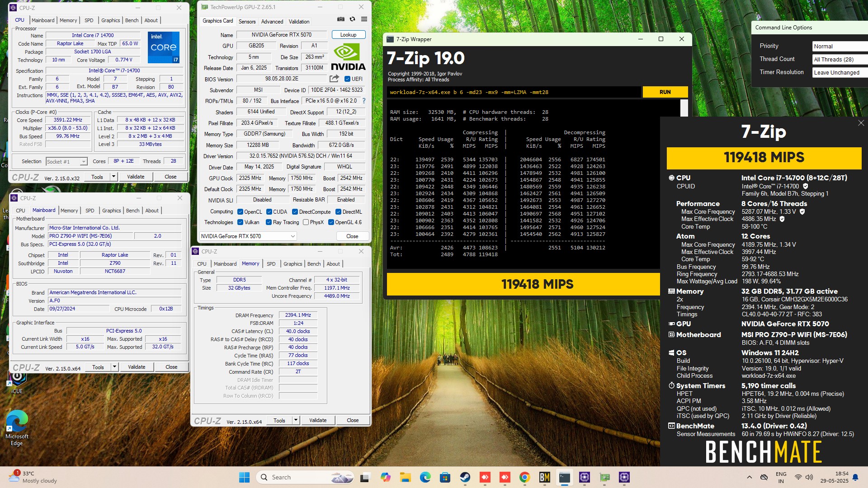Open File Explorer from the taskbar
This screenshot has height=488, width=868.
coord(405,477)
